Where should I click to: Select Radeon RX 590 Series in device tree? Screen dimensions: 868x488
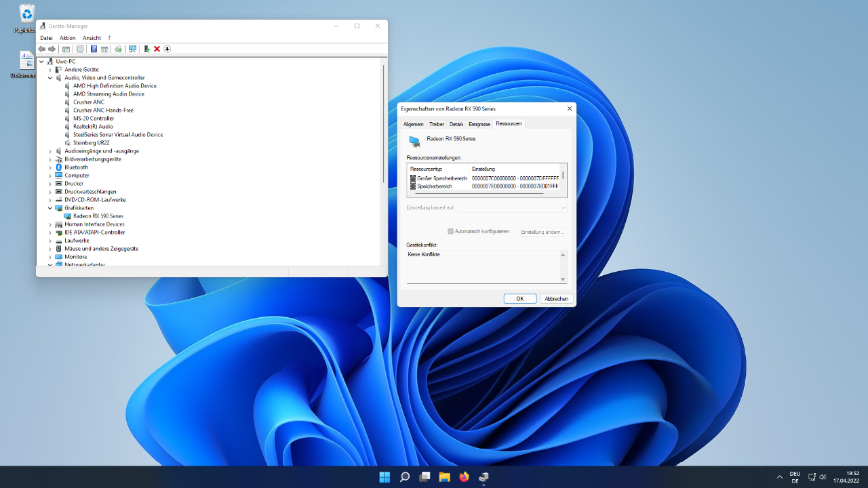click(98, 216)
